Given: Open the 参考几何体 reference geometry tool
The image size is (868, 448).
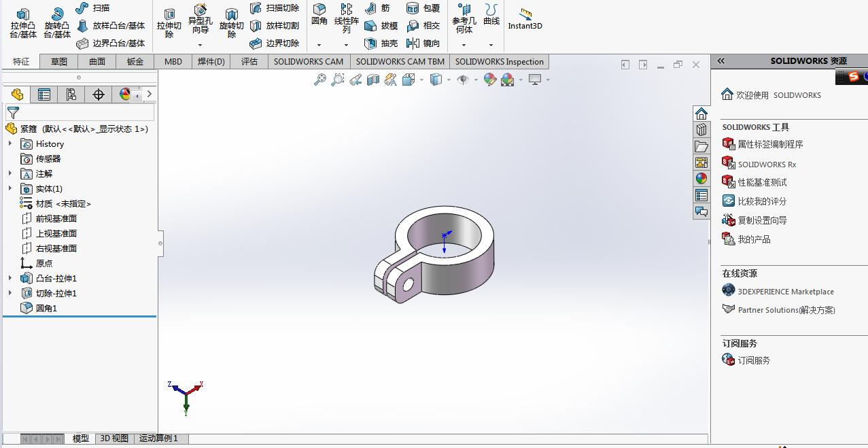Looking at the screenshot, I should [464, 18].
